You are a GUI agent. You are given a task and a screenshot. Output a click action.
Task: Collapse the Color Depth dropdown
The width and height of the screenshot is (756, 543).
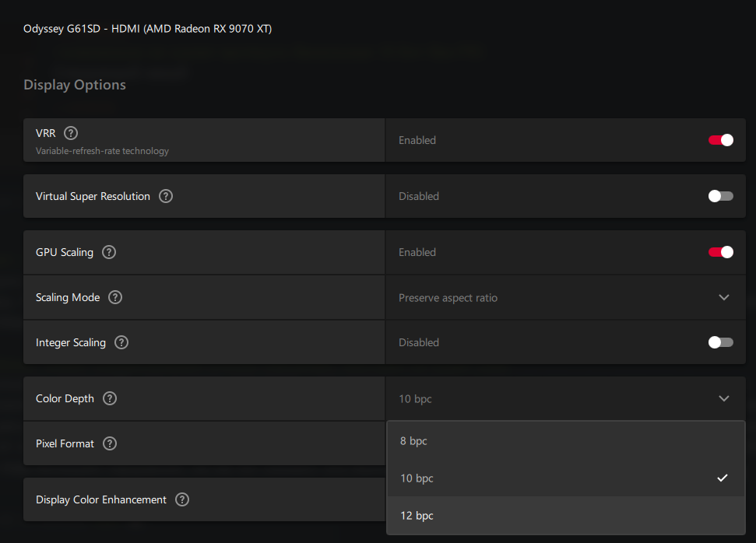click(724, 398)
